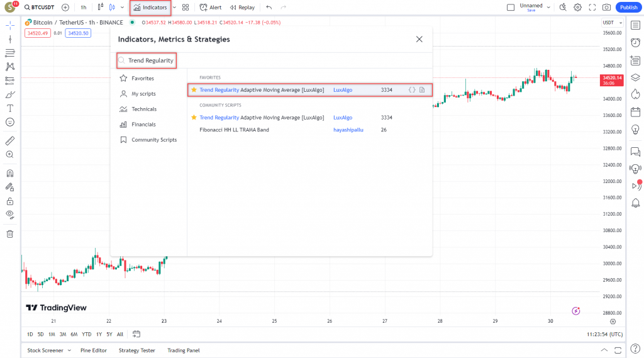Add symbol to compare with plus icon
Viewport: 644px width, 358px height.
65,8
